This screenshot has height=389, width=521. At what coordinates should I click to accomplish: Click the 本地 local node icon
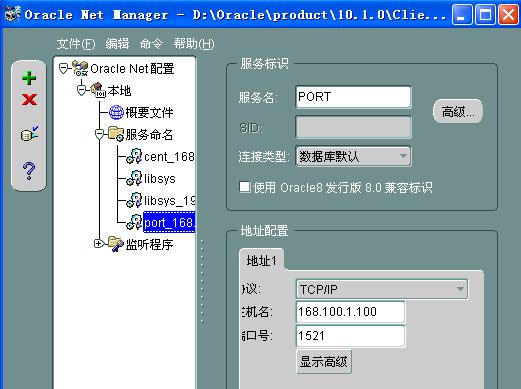point(98,90)
